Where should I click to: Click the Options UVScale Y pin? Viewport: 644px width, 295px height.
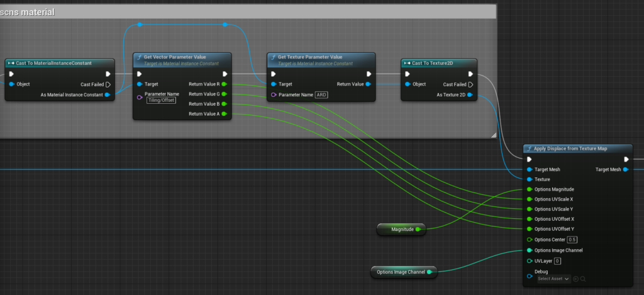(530, 209)
